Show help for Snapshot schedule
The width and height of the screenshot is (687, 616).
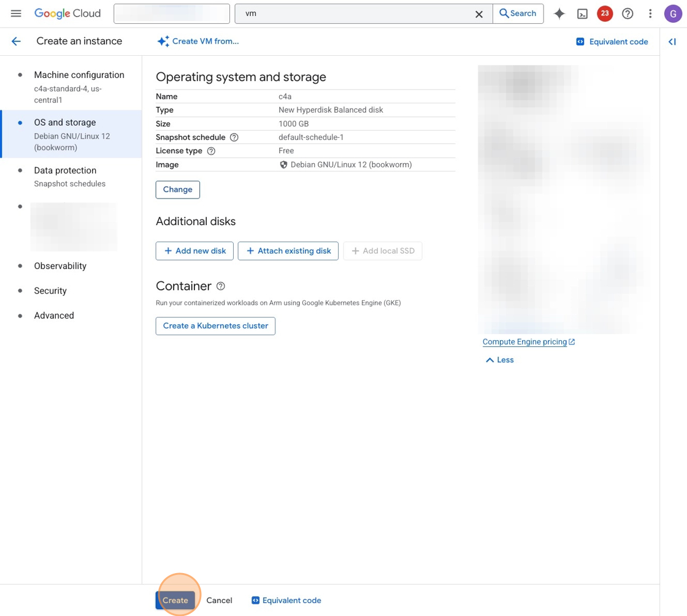tap(234, 137)
